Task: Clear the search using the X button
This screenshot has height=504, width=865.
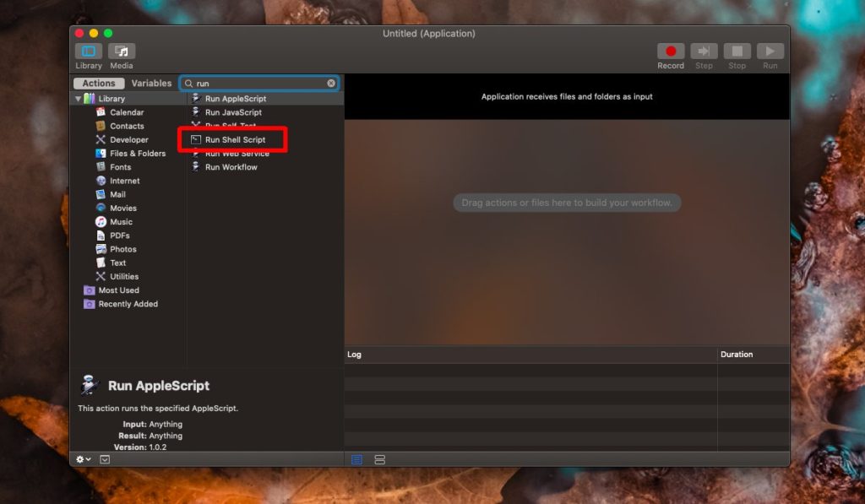Action: click(329, 83)
